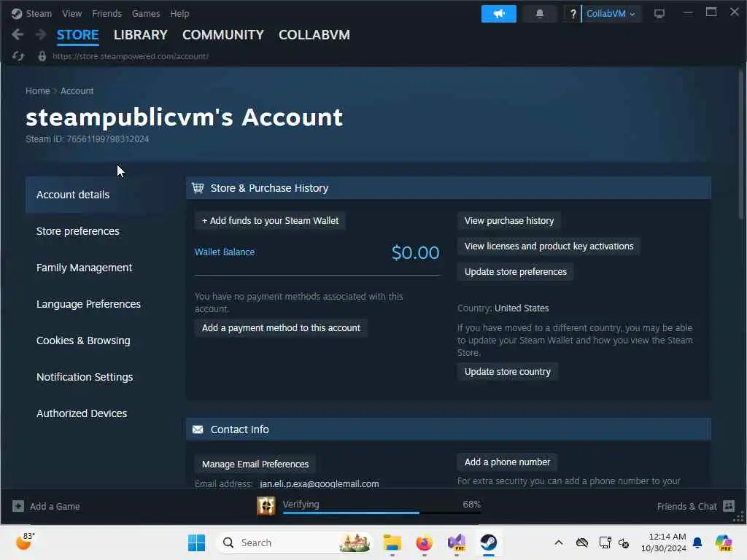The width and height of the screenshot is (747, 560).
Task: Open the announcements megaphone button
Action: 498,13
